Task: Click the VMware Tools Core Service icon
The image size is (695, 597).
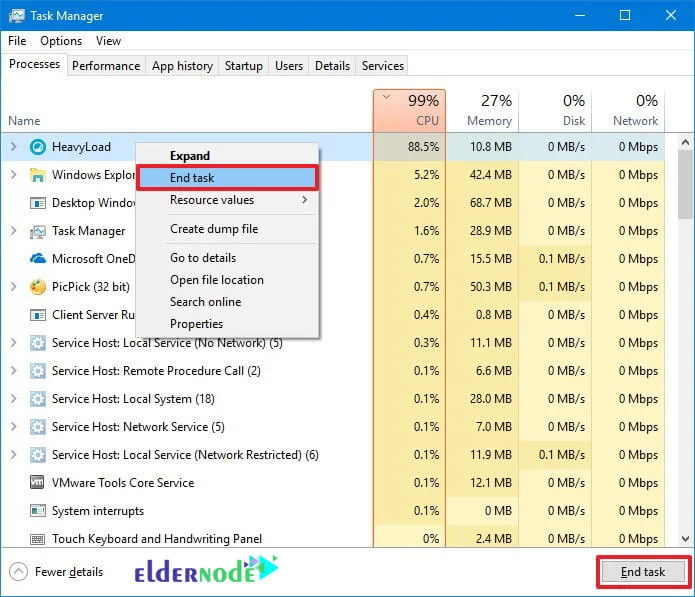Action: point(38,483)
